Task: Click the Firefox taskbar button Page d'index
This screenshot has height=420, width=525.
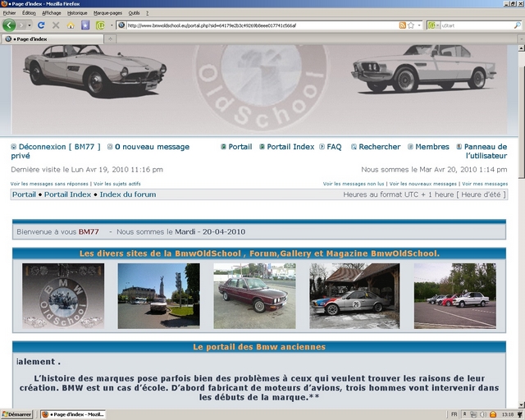Action: click(x=73, y=414)
